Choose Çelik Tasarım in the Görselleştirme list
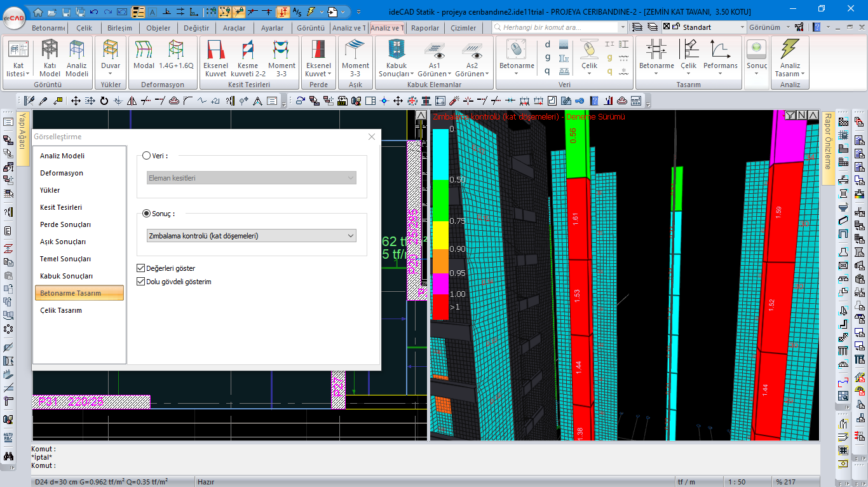868x487 pixels. (x=61, y=310)
